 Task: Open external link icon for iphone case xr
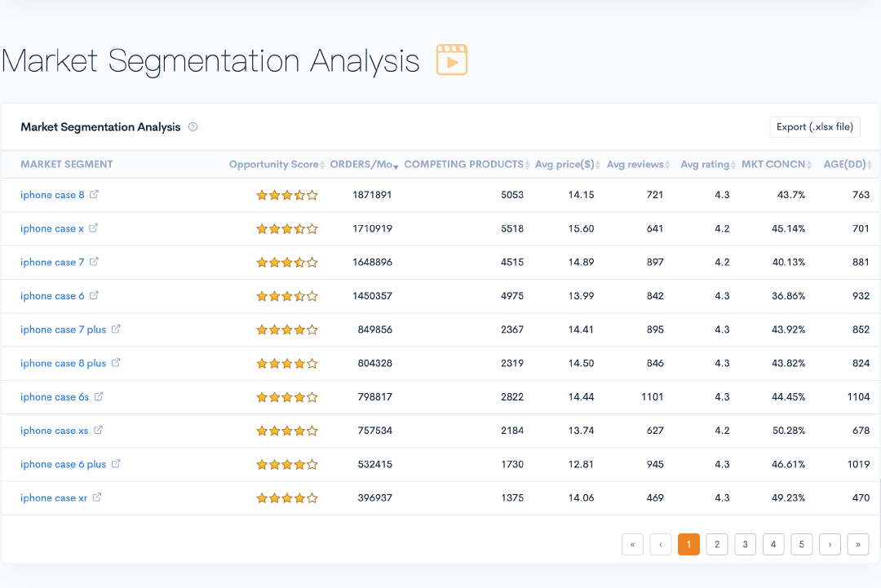[x=97, y=497]
